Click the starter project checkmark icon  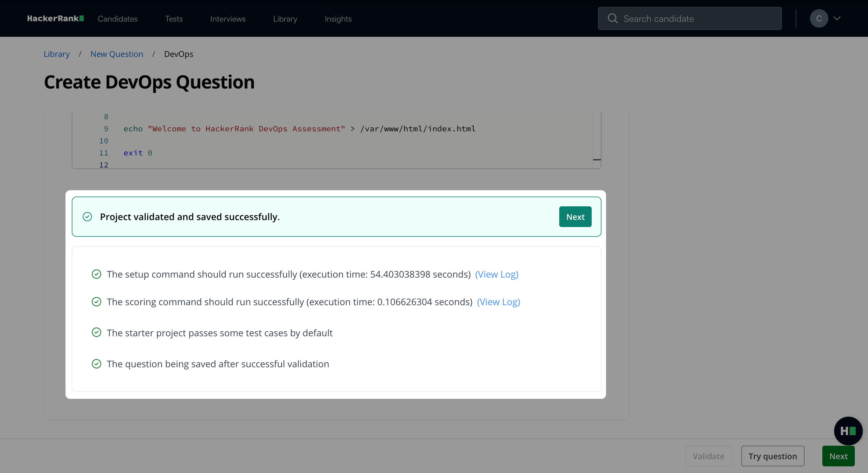[x=97, y=332]
